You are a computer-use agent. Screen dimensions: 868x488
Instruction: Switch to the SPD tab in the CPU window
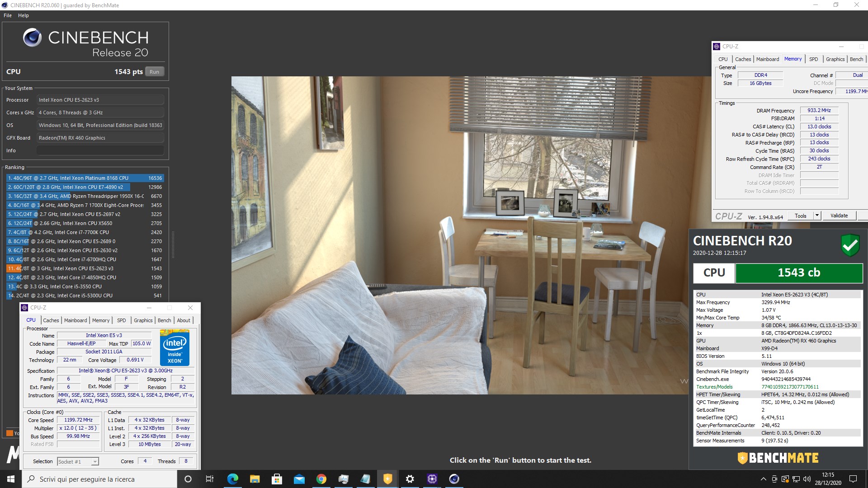click(122, 320)
